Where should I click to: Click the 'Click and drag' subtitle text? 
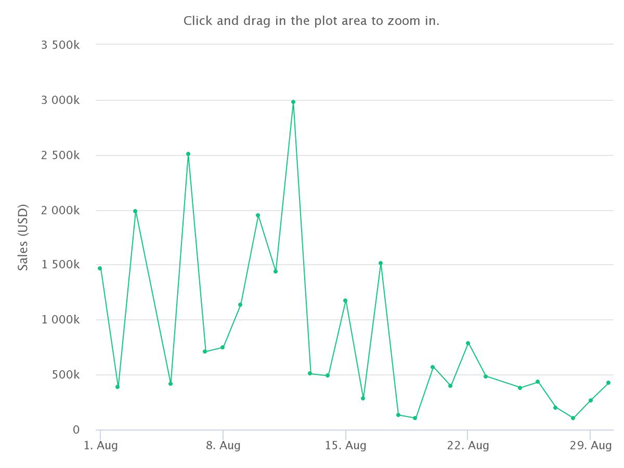pyautogui.click(x=311, y=21)
